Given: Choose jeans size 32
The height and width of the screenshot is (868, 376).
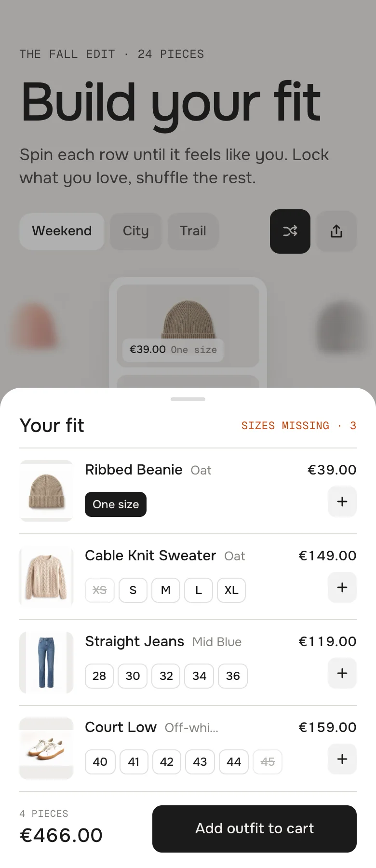Looking at the screenshot, I should click(166, 676).
